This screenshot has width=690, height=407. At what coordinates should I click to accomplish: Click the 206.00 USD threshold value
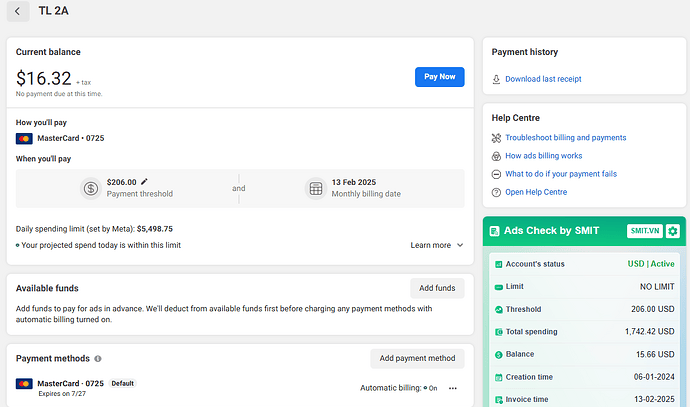tap(653, 309)
